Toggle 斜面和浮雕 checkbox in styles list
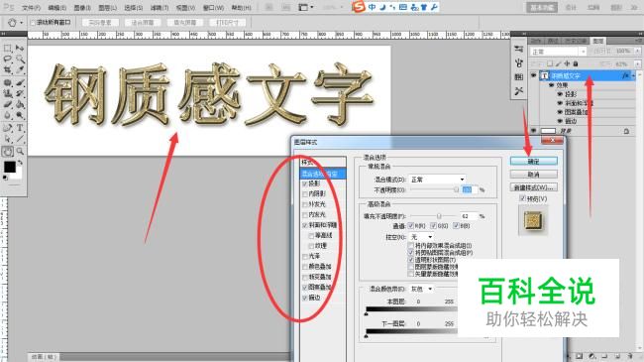The width and height of the screenshot is (644, 362). click(305, 225)
